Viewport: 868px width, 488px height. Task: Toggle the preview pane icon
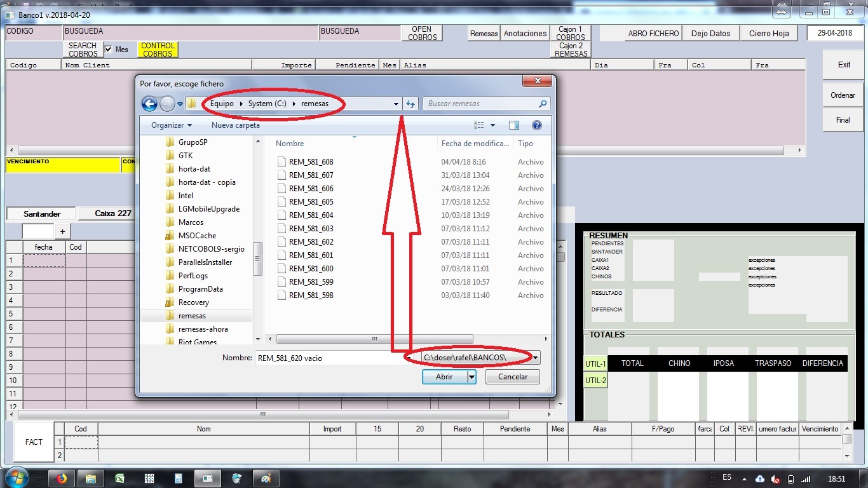click(x=514, y=125)
